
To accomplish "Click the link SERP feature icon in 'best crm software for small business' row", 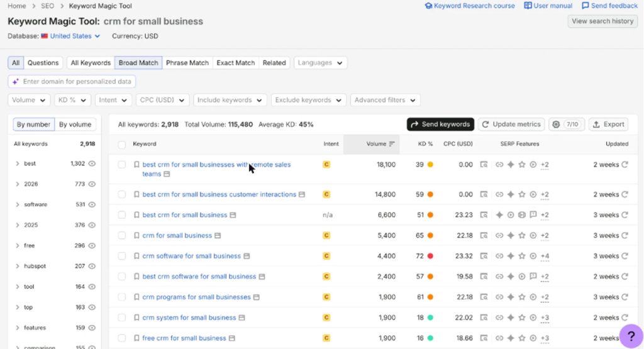I will 499,276.
